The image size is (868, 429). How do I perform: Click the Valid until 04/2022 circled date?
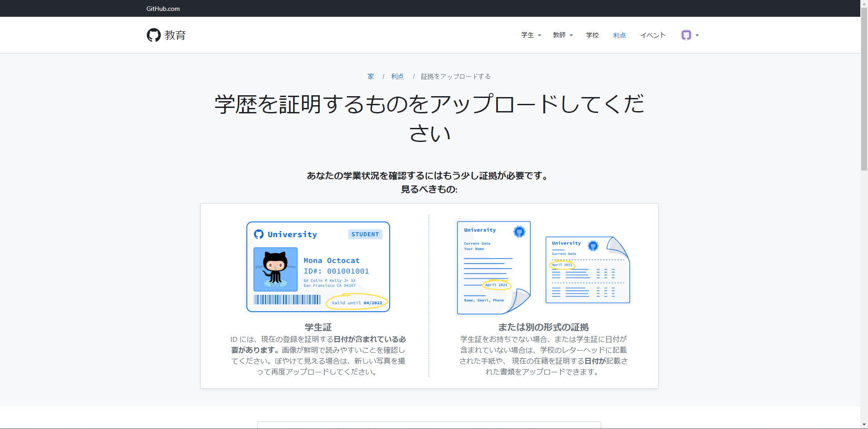(357, 302)
